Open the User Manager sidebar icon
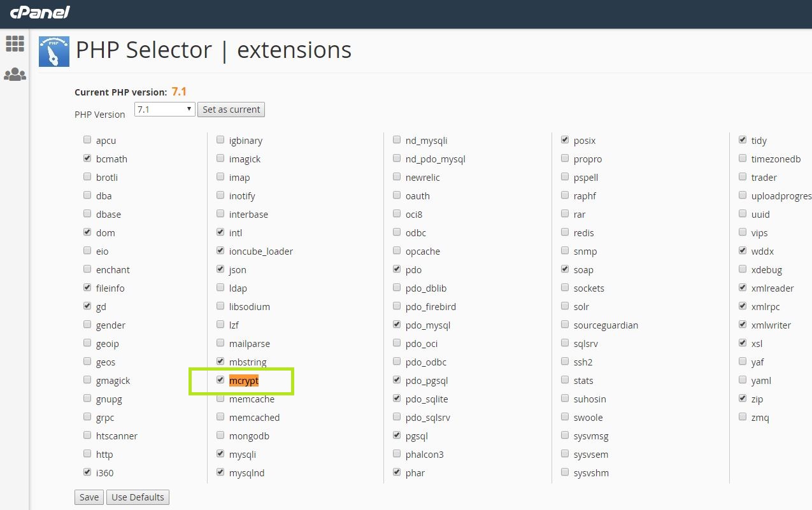Image resolution: width=812 pixels, height=510 pixels. [x=15, y=74]
